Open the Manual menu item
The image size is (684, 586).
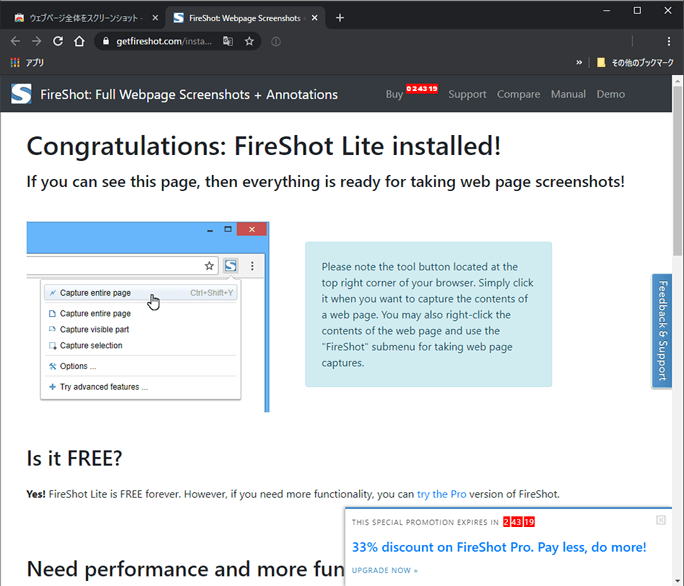(568, 94)
